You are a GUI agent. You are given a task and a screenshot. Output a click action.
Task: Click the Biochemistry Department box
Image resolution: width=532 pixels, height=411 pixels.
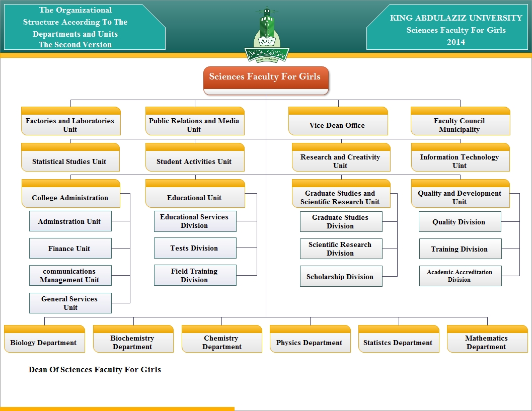click(133, 339)
